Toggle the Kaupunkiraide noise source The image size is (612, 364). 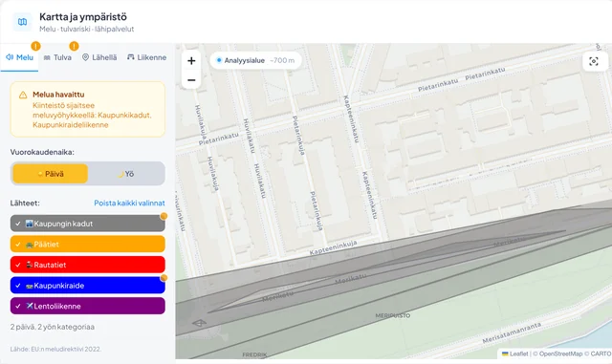pos(87,286)
